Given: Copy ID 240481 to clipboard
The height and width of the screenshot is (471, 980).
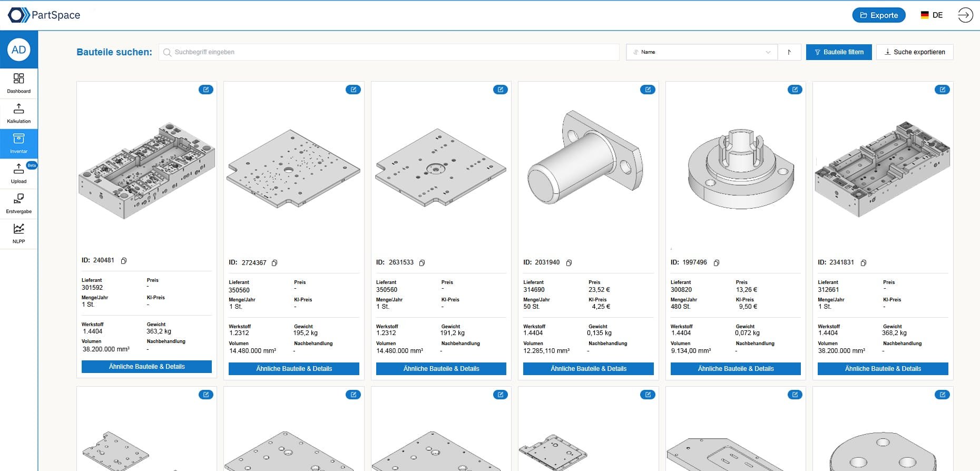Looking at the screenshot, I should 124,261.
